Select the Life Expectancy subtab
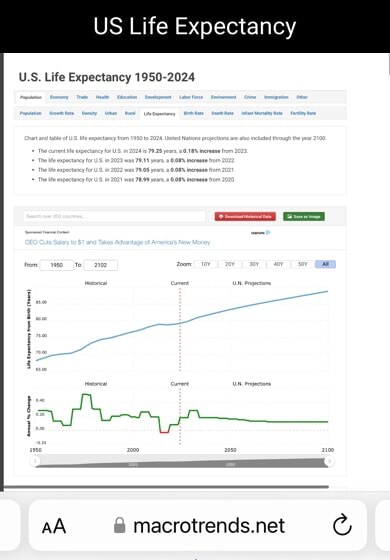This screenshot has width=390, height=560. click(159, 114)
